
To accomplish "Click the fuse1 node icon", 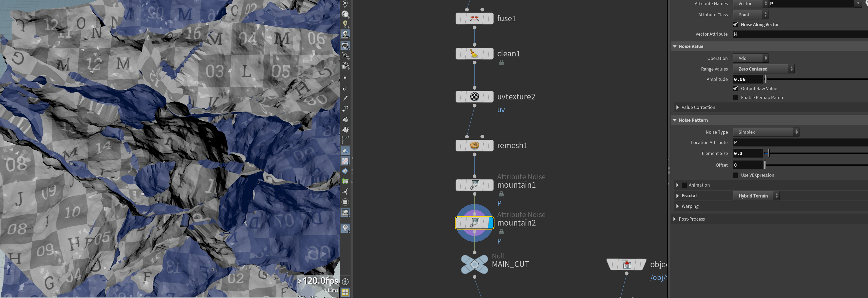I will coord(474,19).
